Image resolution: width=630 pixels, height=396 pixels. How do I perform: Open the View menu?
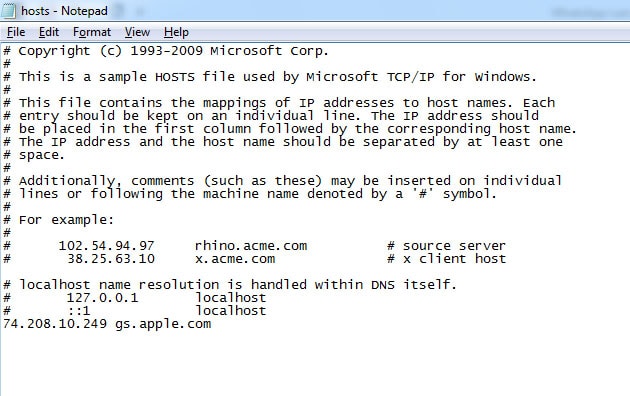click(x=137, y=32)
